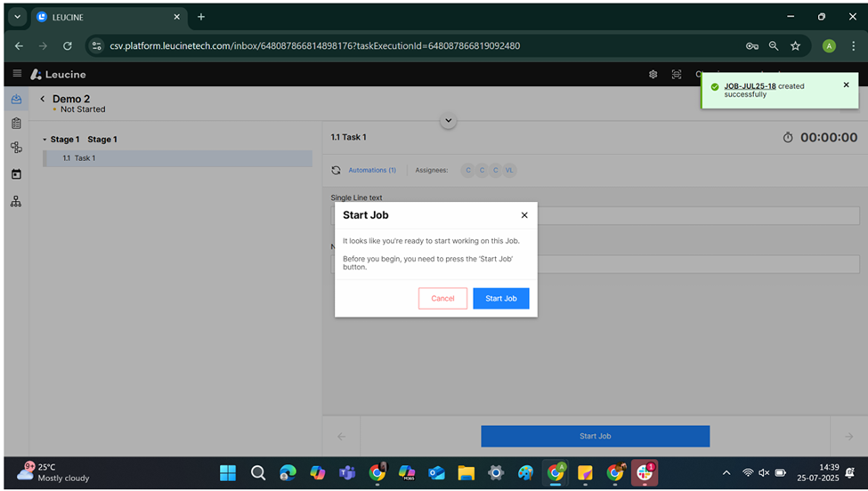This screenshot has width=868, height=491.
Task: Open the calendar icon in left sidebar
Action: 16,174
